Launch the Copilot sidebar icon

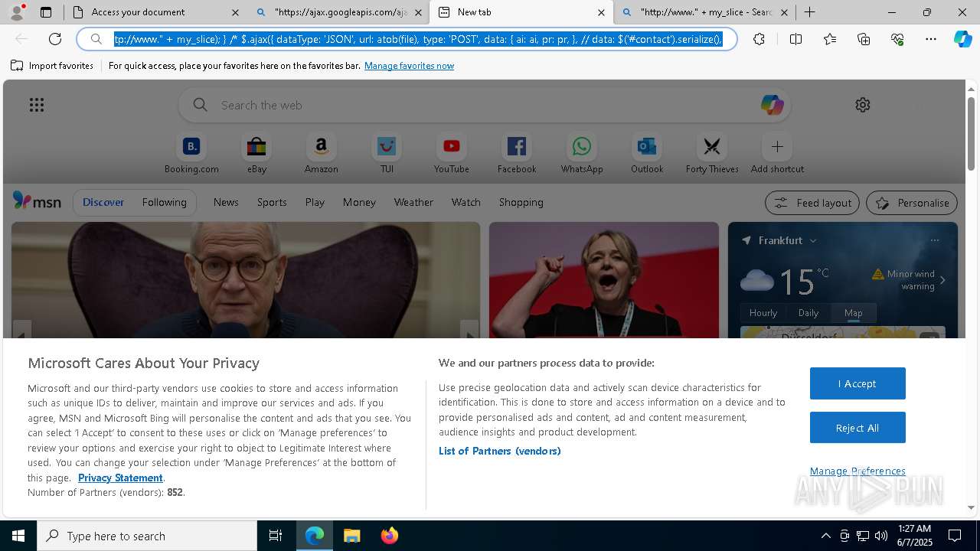962,39
